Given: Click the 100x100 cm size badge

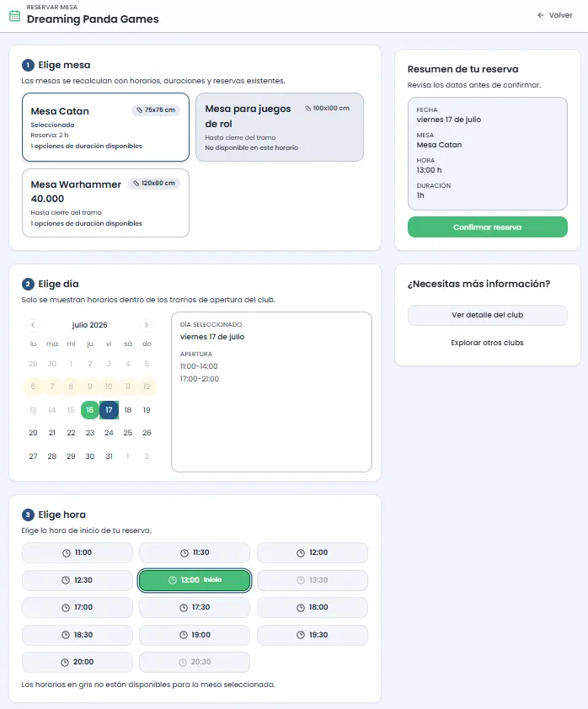Looking at the screenshot, I should click(328, 108).
